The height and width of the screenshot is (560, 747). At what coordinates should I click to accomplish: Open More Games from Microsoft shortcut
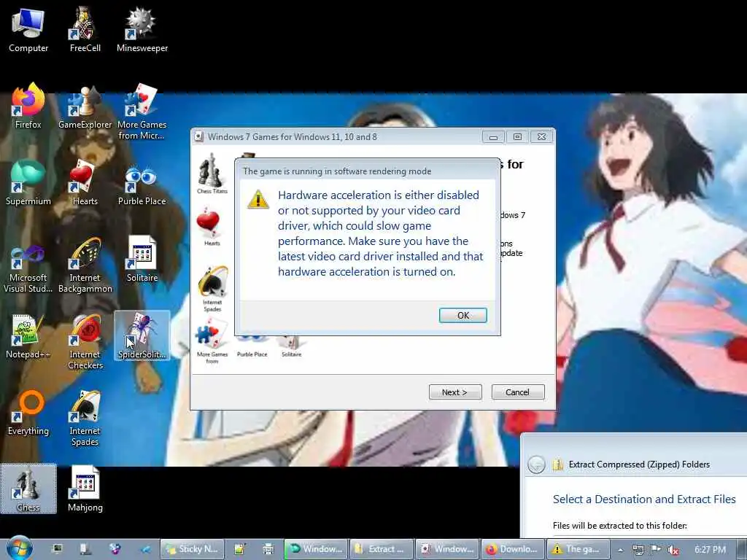(x=142, y=112)
